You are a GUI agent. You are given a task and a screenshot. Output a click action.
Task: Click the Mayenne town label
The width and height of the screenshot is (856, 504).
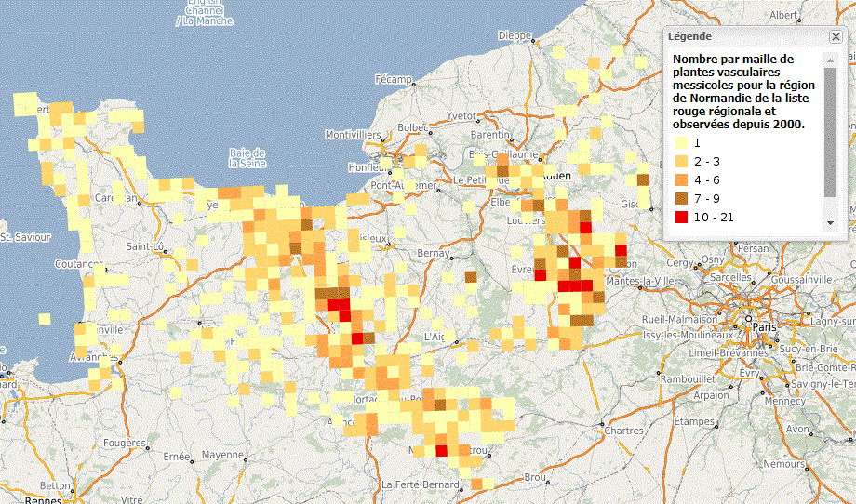coord(221,457)
